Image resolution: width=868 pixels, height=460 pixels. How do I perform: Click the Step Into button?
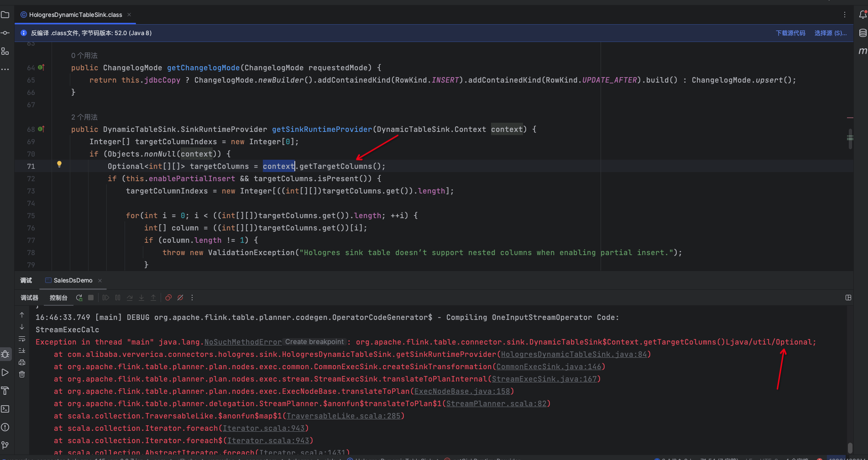(x=141, y=298)
